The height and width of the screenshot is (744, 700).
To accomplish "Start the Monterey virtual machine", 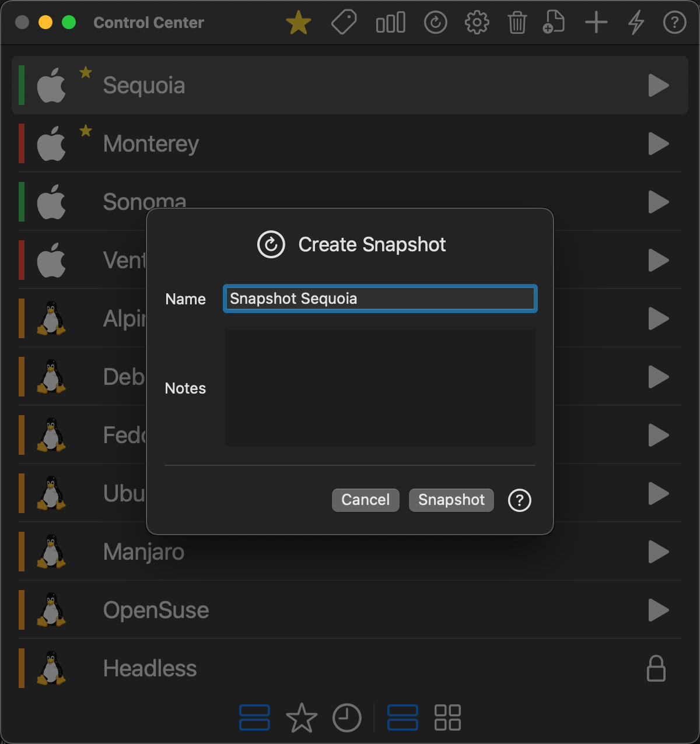I will click(x=659, y=144).
